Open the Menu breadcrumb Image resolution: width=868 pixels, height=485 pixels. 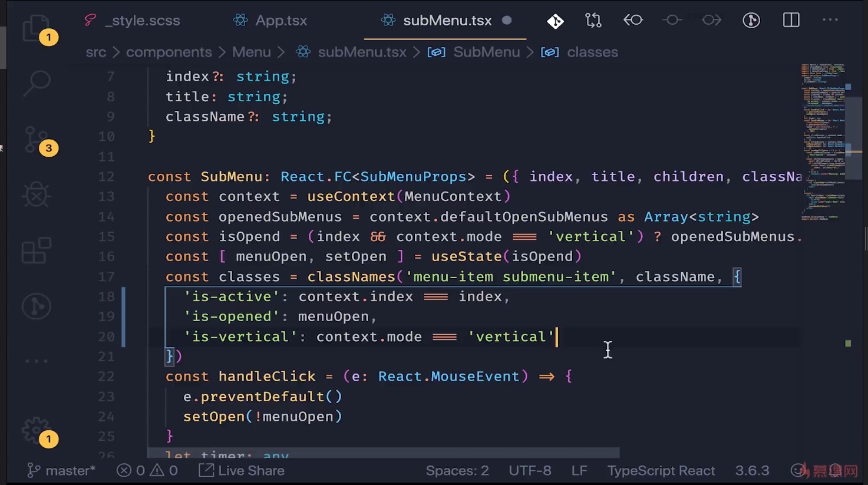pyautogui.click(x=252, y=52)
